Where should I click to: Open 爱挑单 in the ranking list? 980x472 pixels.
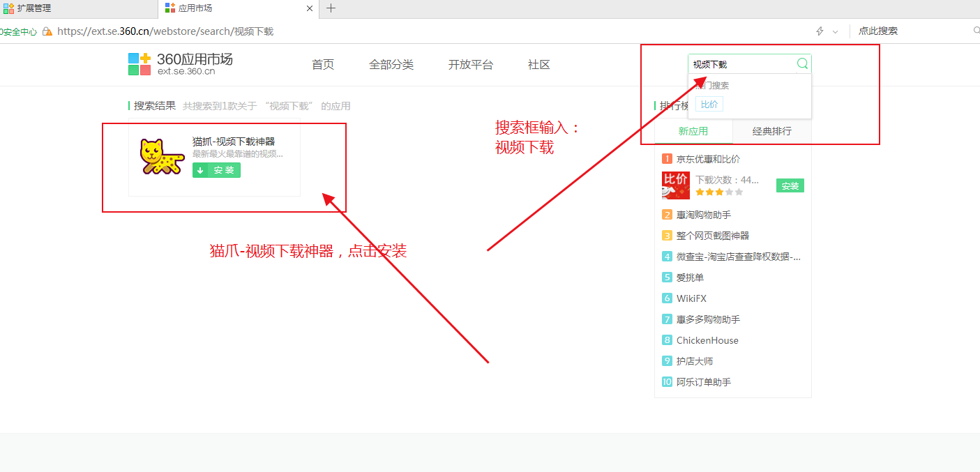click(691, 277)
